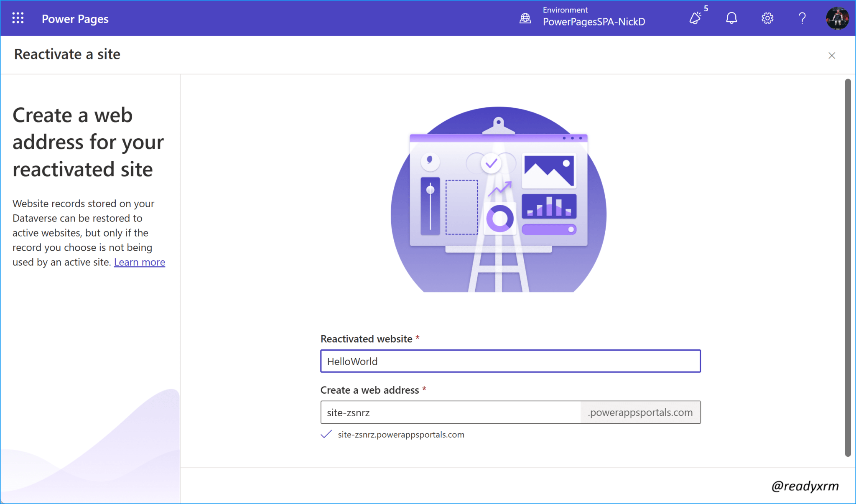
Task: Click the Create a web address label
Action: pyautogui.click(x=369, y=390)
